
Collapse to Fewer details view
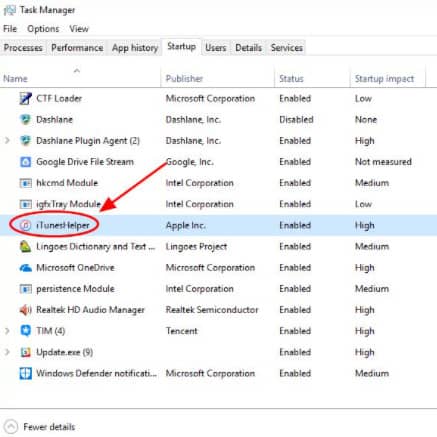(x=40, y=427)
